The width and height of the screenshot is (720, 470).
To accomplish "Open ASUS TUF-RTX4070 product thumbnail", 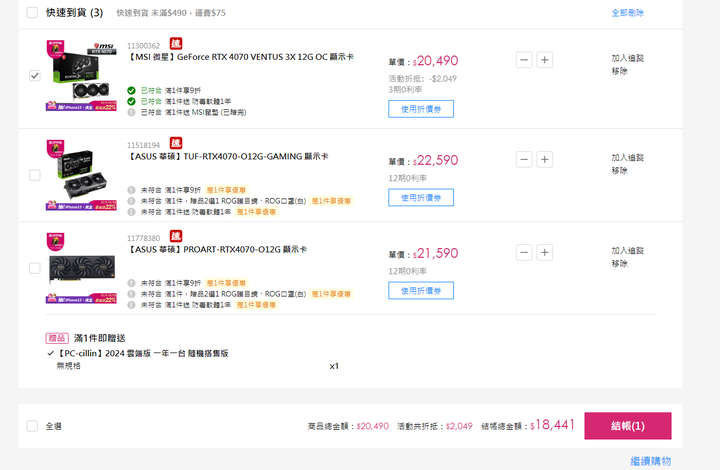I will coord(81,175).
